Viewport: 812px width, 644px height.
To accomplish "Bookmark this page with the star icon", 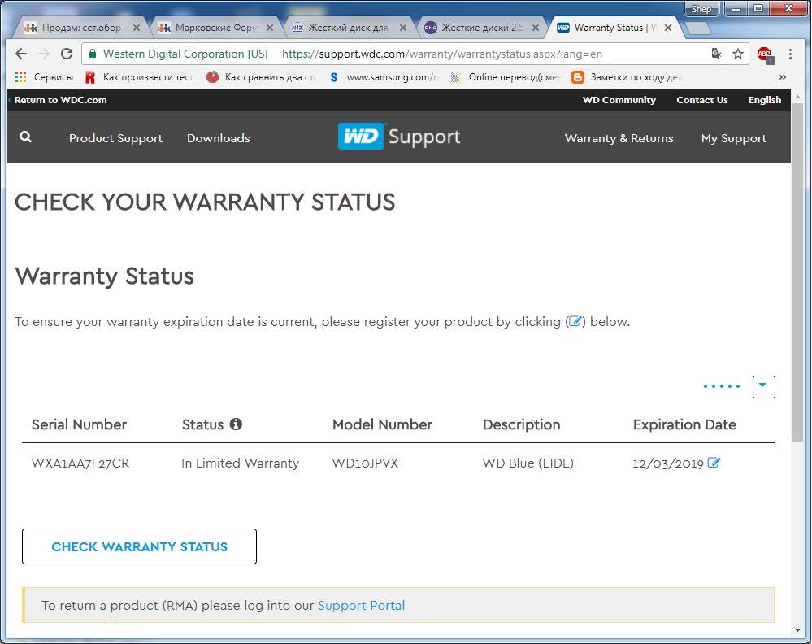I will 738,54.
